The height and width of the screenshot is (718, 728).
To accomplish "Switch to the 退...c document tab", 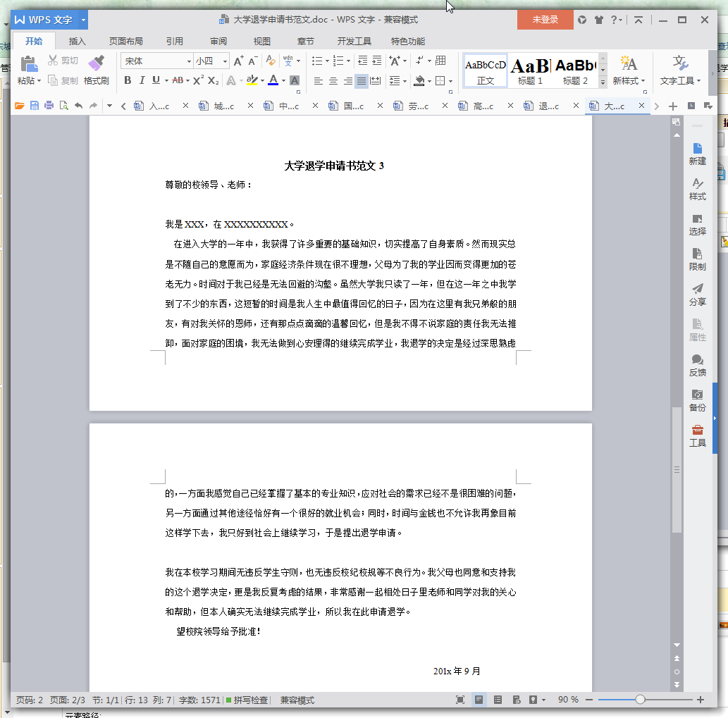I will (x=548, y=106).
